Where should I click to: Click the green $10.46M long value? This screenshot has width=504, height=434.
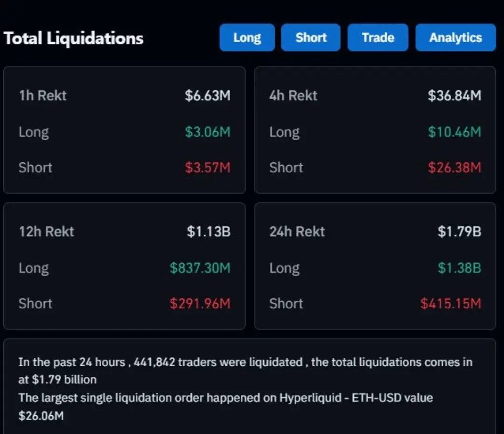[454, 132]
